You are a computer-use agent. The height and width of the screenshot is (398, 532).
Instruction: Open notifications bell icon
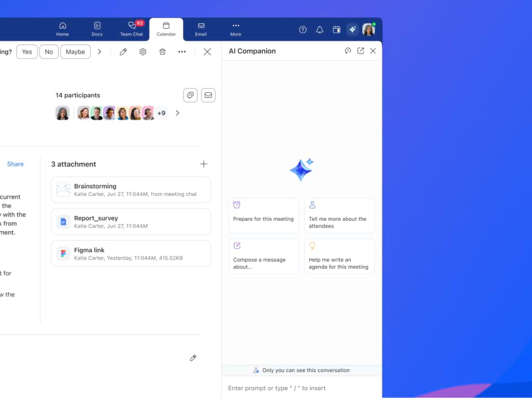[320, 30]
